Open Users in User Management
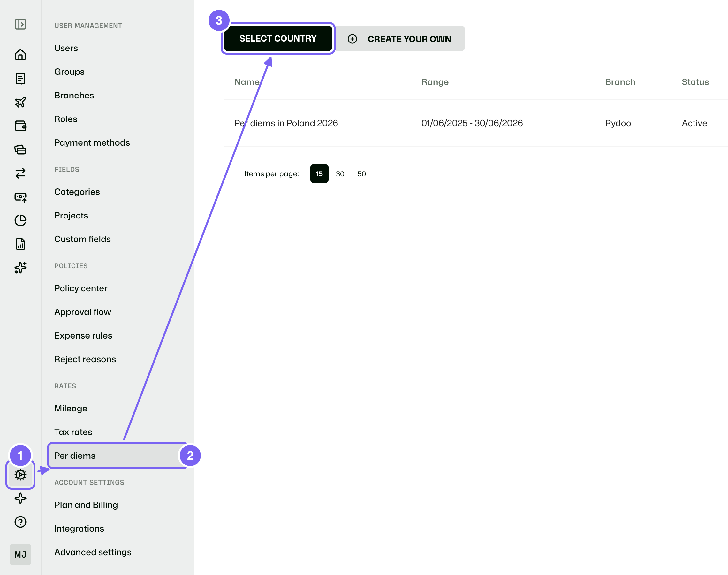 pos(66,48)
